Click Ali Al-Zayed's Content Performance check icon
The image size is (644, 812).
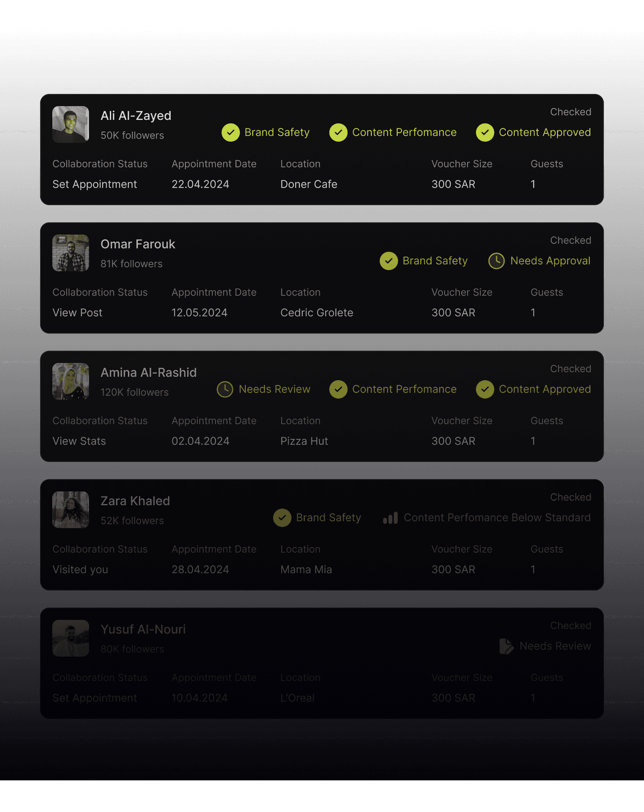click(x=338, y=133)
